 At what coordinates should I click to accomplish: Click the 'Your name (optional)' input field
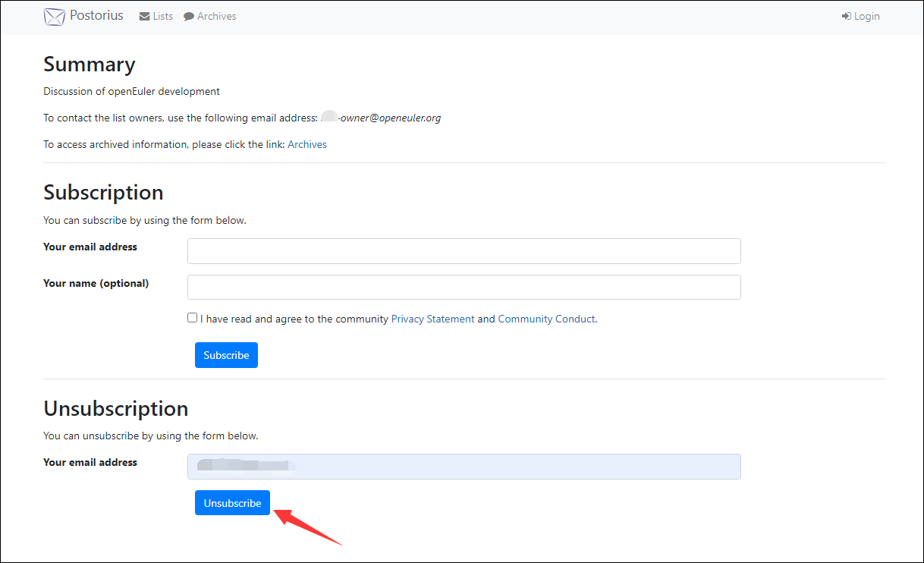[x=464, y=288]
